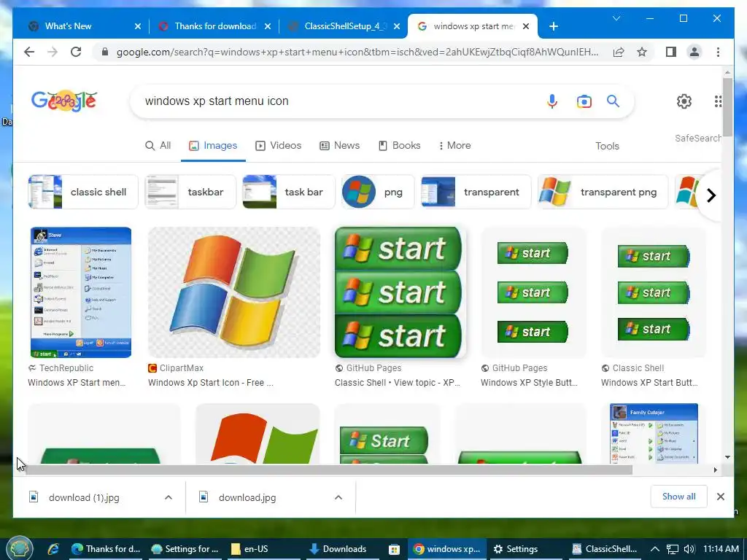
Task: Open Internet Explorer icon on taskbar
Action: coord(53,549)
